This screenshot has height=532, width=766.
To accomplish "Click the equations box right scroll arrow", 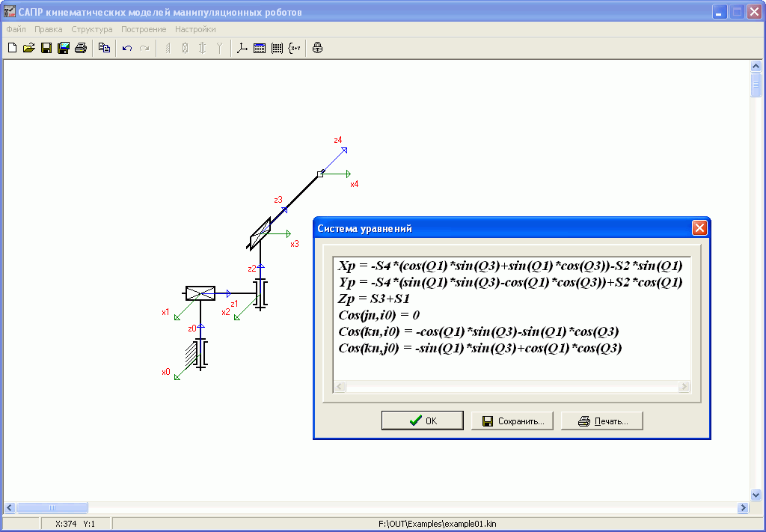I will click(x=684, y=386).
